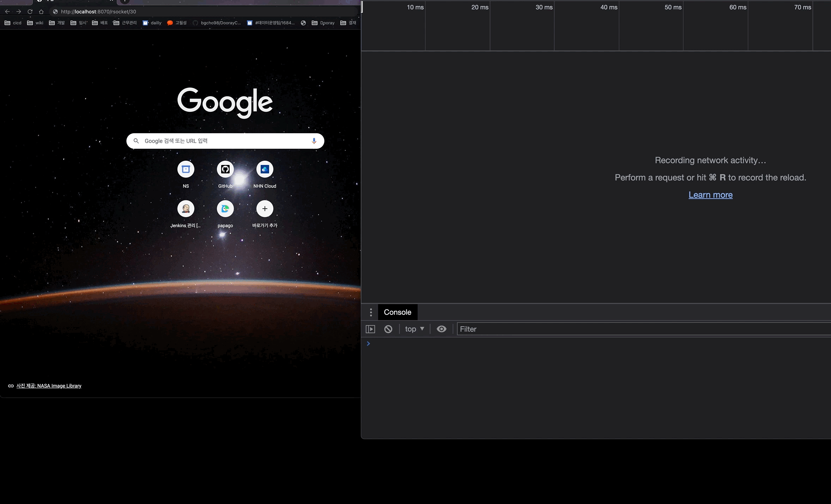Viewport: 831px width, 504px height.
Task: Open the top JavaScript context dropdown
Action: point(414,329)
